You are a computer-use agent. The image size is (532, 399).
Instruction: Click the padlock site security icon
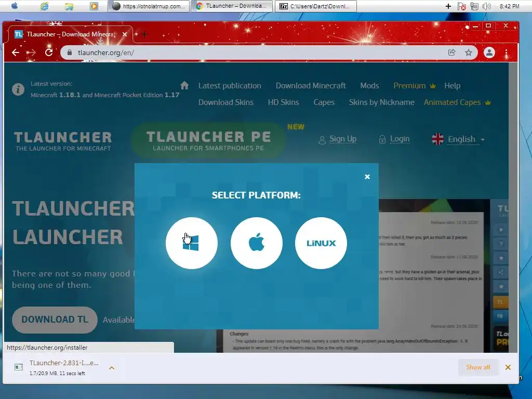pos(70,52)
